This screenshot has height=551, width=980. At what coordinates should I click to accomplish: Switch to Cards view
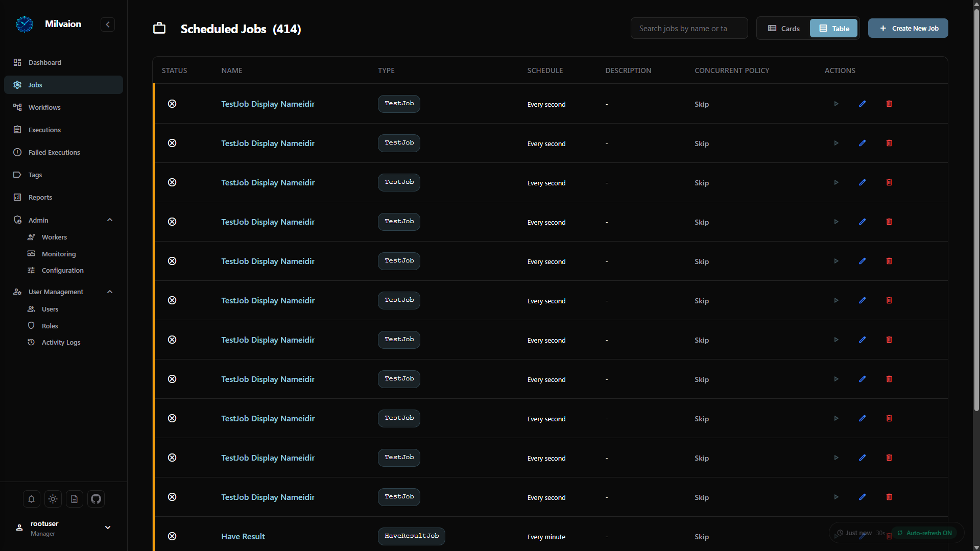point(783,29)
